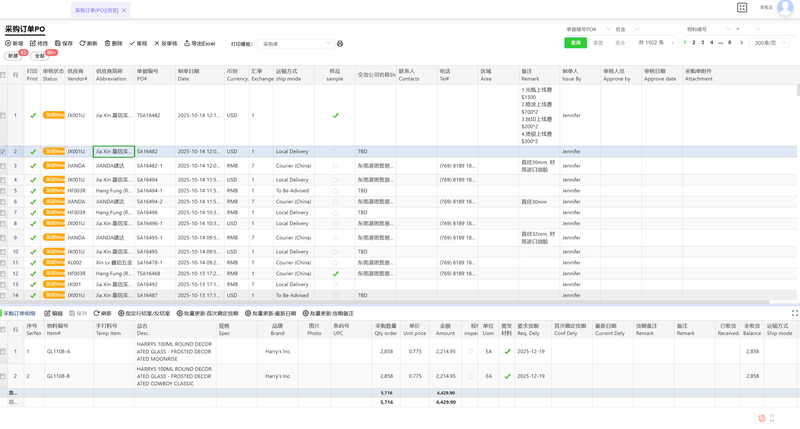Open the 打印模板 print template dropdown
Screen dimensions: 800x429
click(296, 44)
